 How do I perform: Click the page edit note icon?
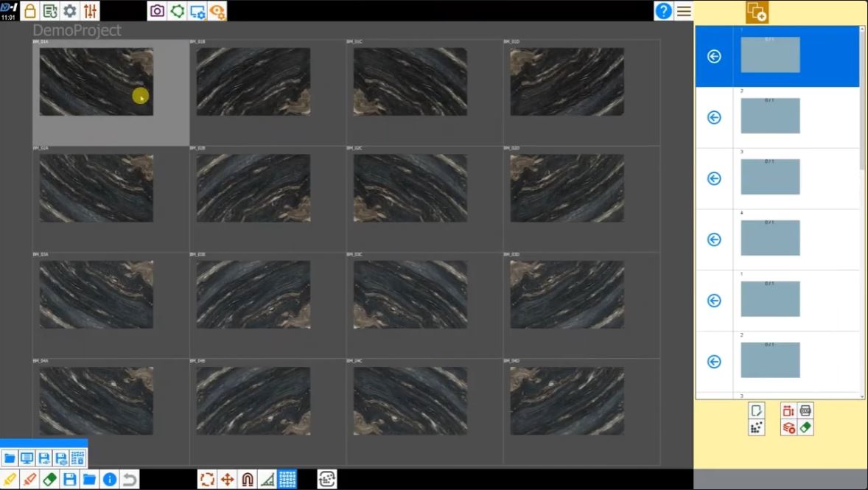[x=756, y=411]
